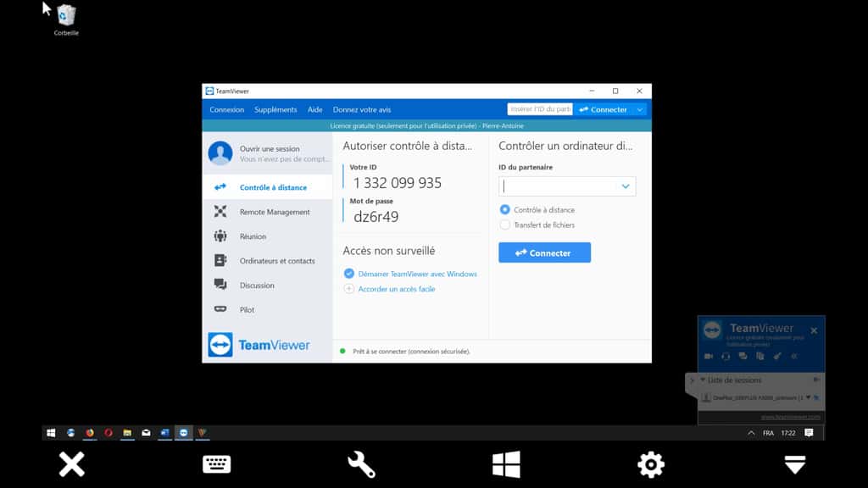868x488 pixels.
Task: Click the Réunion meeting icon
Action: [220, 236]
